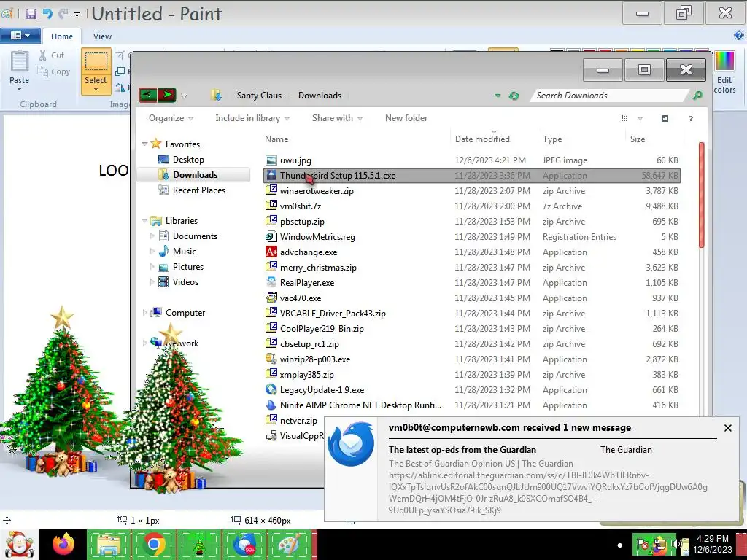Sort files by the Name column header
Image resolution: width=747 pixels, height=560 pixels.
tap(355, 139)
